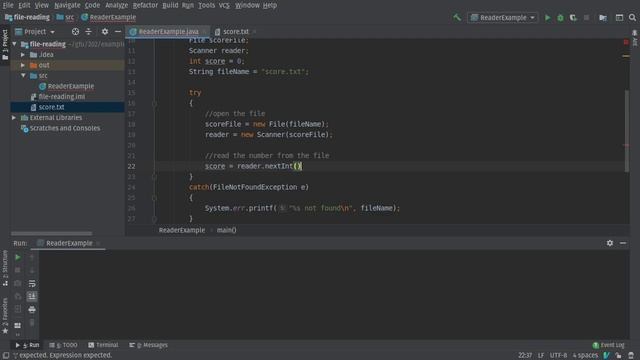The height and width of the screenshot is (360, 640).
Task: Toggle tool window bars icon bottom-left corner
Action: point(6,356)
